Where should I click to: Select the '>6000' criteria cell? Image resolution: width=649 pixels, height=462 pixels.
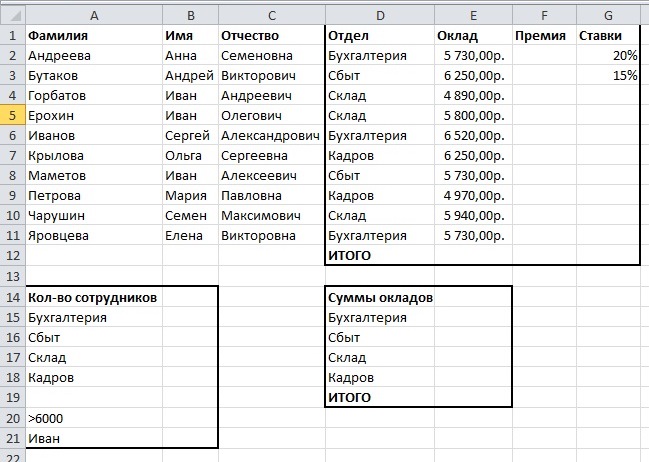94,419
